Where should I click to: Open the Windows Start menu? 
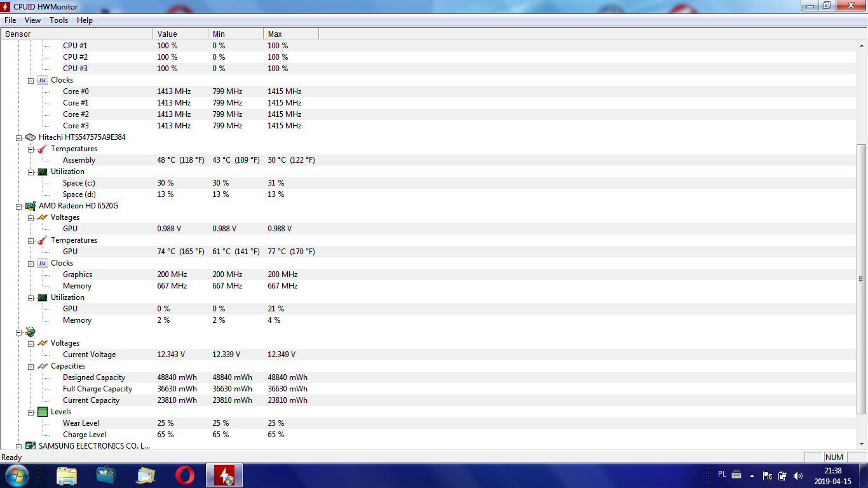[x=16, y=475]
